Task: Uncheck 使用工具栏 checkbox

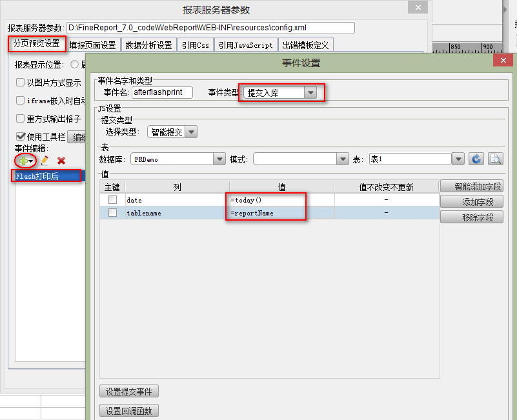Action: click(21, 136)
